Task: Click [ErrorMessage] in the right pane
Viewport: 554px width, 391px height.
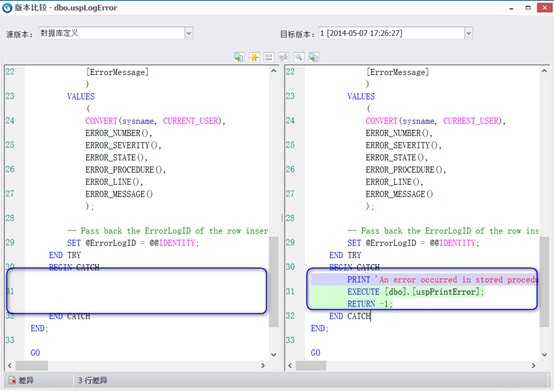Action: click(x=397, y=72)
